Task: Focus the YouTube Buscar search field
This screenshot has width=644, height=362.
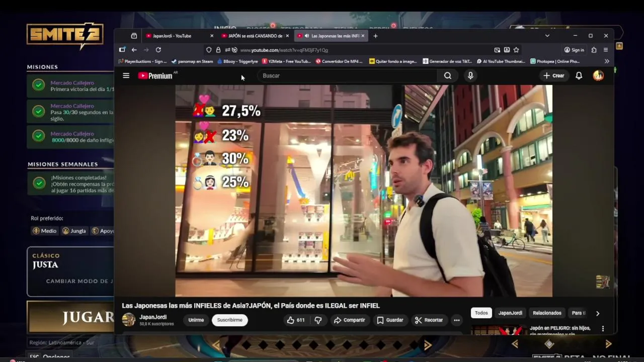Action: pos(347,75)
